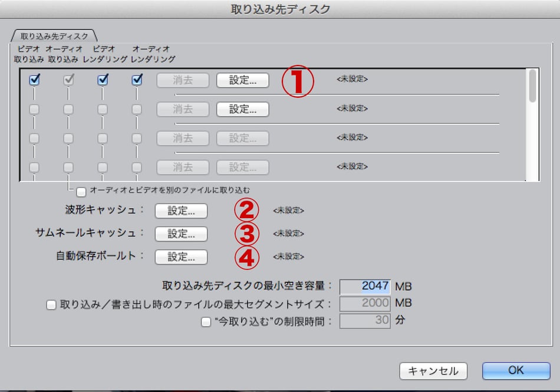Click 設定... button in the fourth disk row
The width and height of the screenshot is (560, 392).
(243, 167)
